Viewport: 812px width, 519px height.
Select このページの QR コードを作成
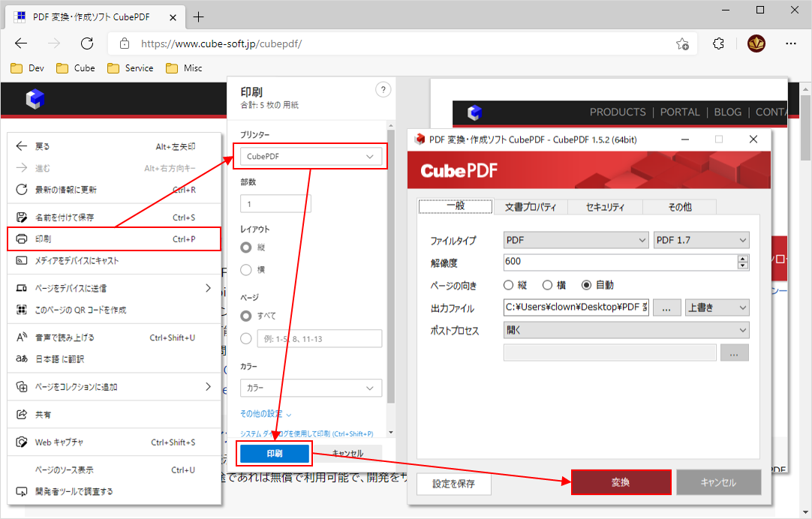point(114,310)
